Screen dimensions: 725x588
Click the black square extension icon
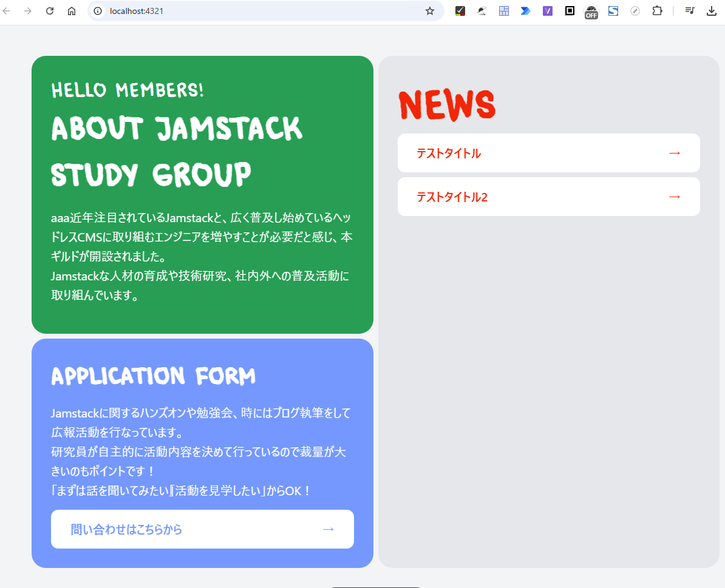(569, 11)
